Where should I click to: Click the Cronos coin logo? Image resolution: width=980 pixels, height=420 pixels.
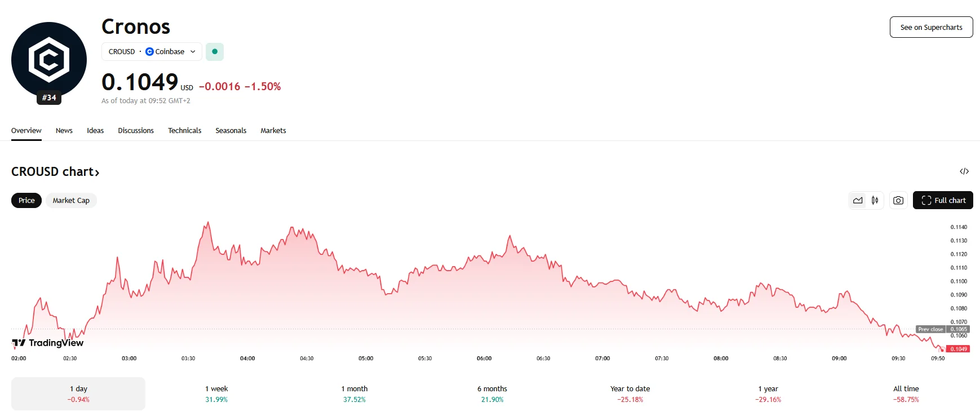click(49, 59)
